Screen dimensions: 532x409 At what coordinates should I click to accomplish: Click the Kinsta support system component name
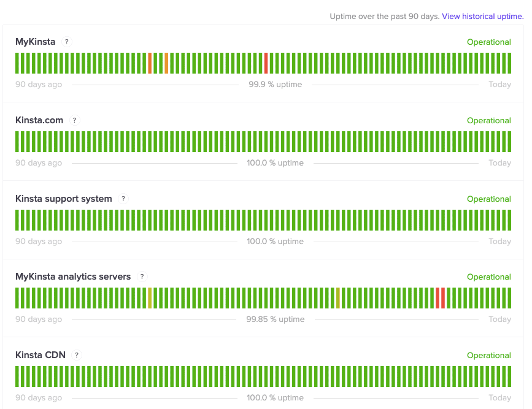63,199
